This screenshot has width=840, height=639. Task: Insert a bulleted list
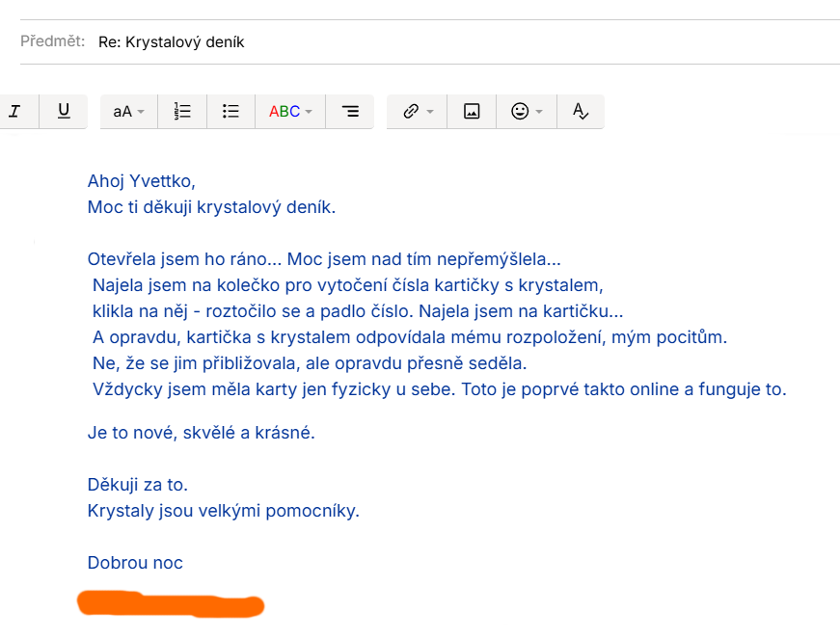pos(230,112)
